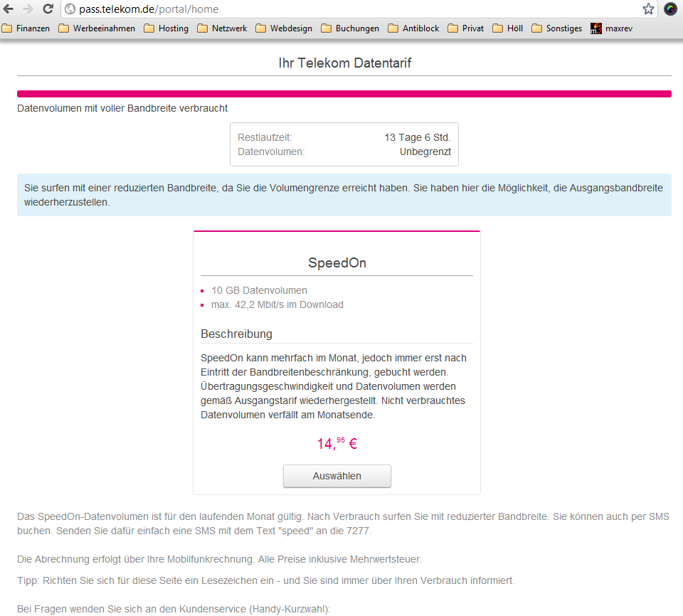683x616 pixels.
Task: Click the browser back arrow icon
Action: click(x=9, y=10)
